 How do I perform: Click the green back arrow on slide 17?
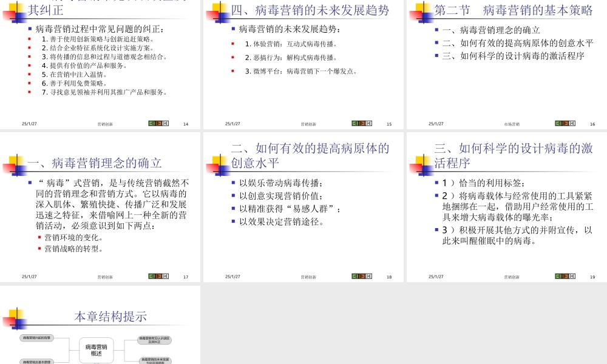152,275
